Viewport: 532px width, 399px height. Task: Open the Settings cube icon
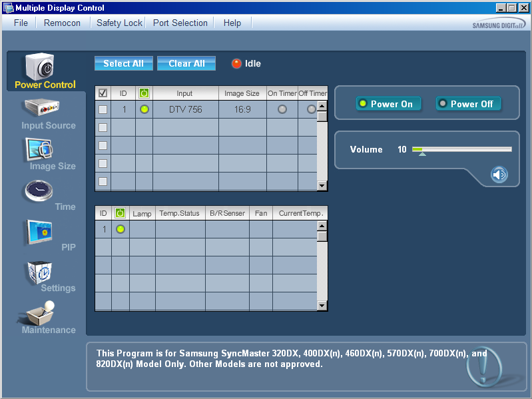(x=39, y=273)
